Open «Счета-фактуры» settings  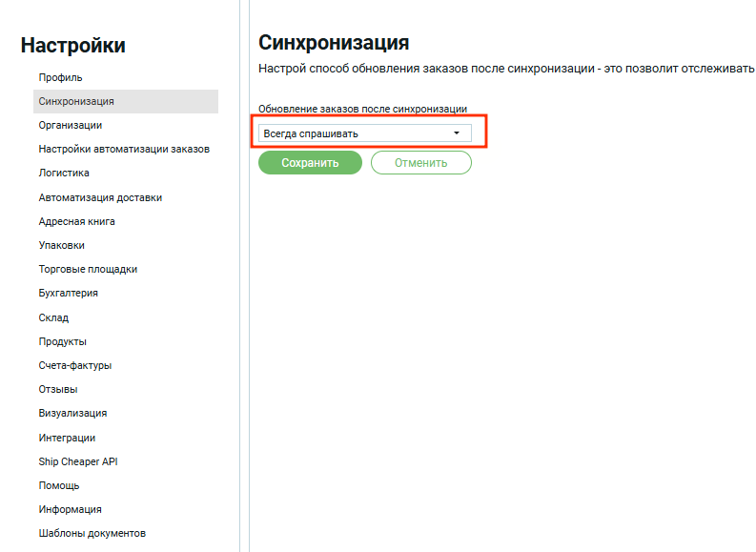(x=75, y=365)
